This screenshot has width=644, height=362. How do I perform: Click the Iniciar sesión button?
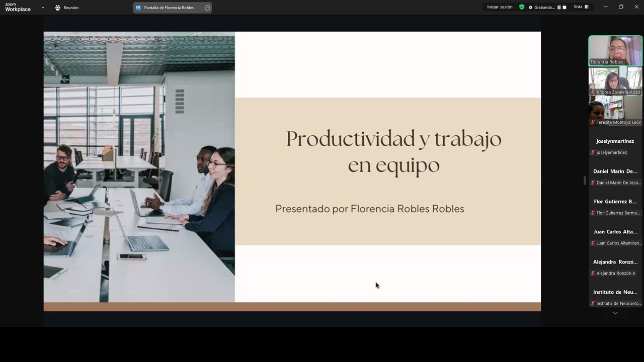[500, 7]
